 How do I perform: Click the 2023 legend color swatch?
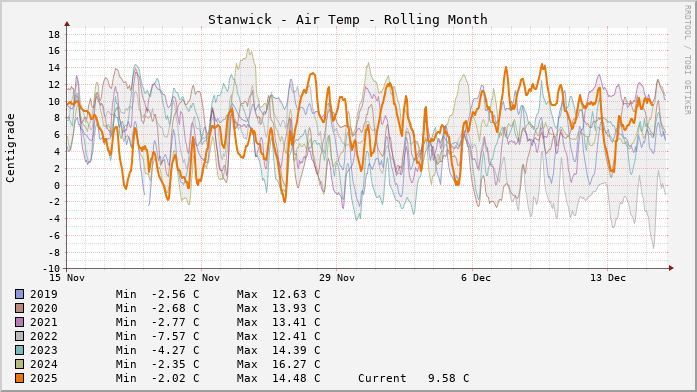[20, 350]
